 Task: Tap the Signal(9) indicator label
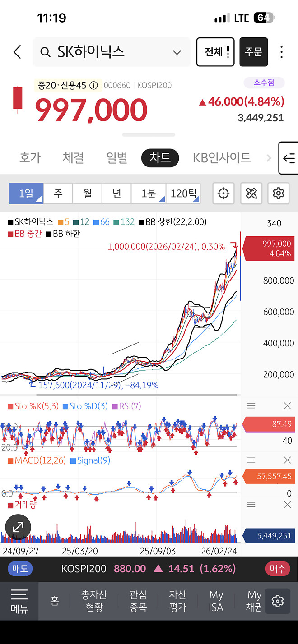pyautogui.click(x=90, y=460)
